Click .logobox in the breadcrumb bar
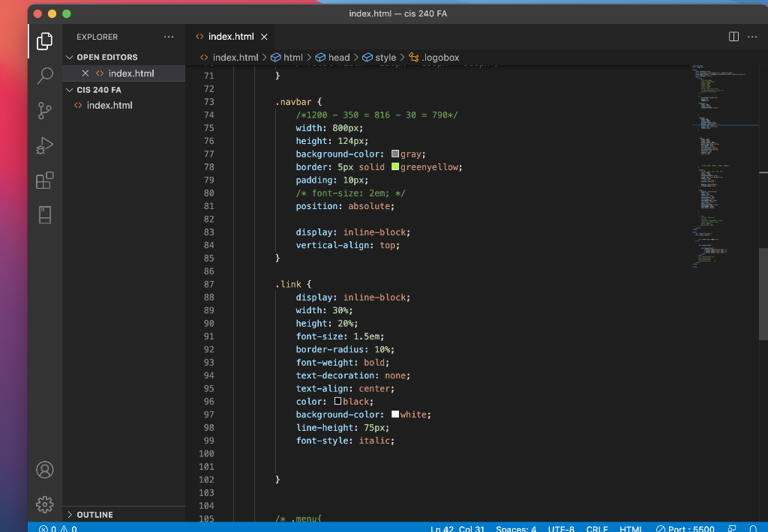 (x=439, y=57)
